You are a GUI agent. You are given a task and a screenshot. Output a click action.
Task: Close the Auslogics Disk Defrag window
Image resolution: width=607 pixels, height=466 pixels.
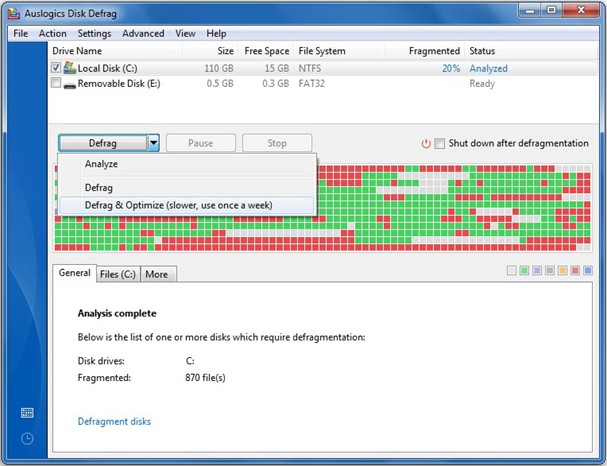click(x=581, y=10)
